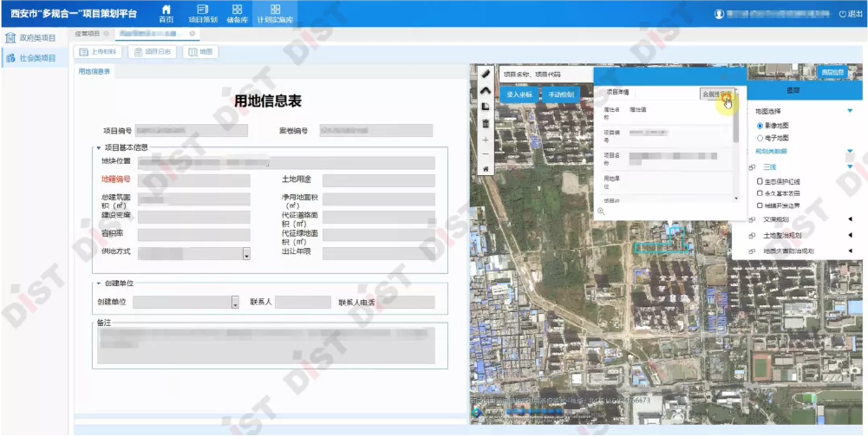Click the map home extent icon
Screen dimensions: 868x437
(486, 168)
